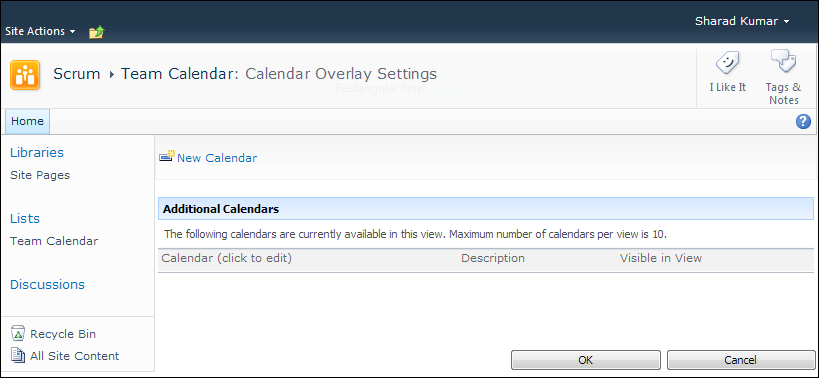Click the New Calendar link
This screenshot has height=378, width=819.
(x=217, y=158)
